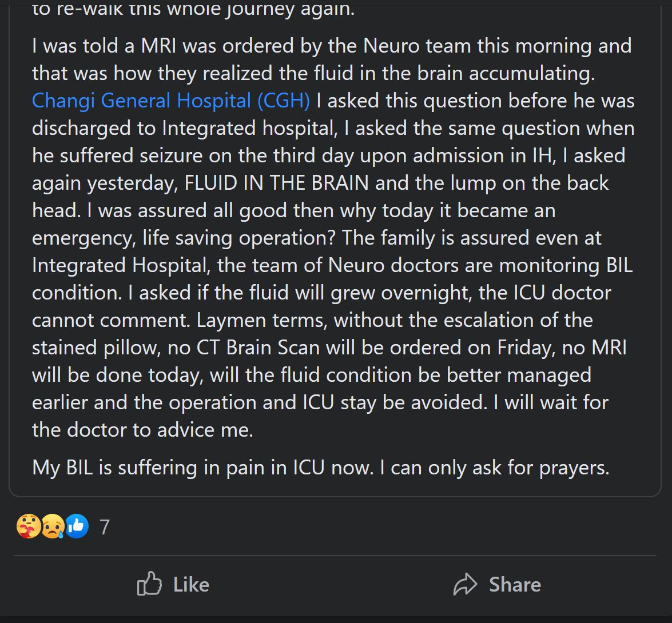
Task: Click the phrase "Laymen terms" in the post
Action: 262,320
